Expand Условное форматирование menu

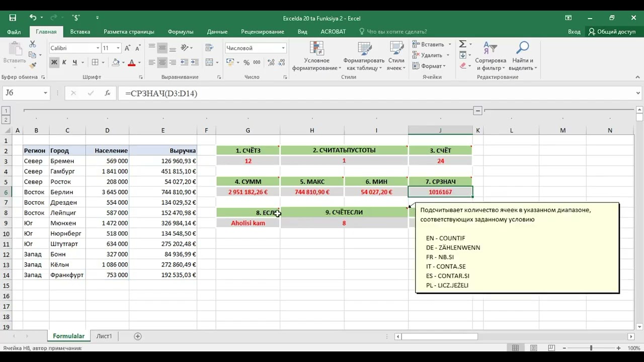click(x=316, y=56)
